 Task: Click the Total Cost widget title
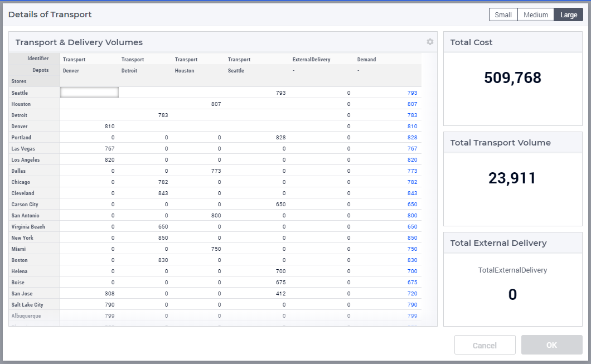tap(471, 42)
